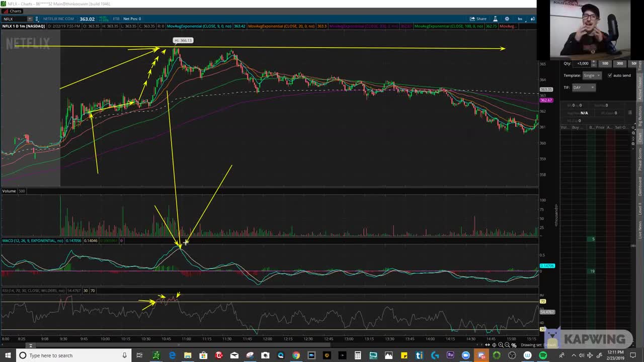Image resolution: width=644 pixels, height=362 pixels.
Task: Open chart settings gear icon
Action: point(507,19)
